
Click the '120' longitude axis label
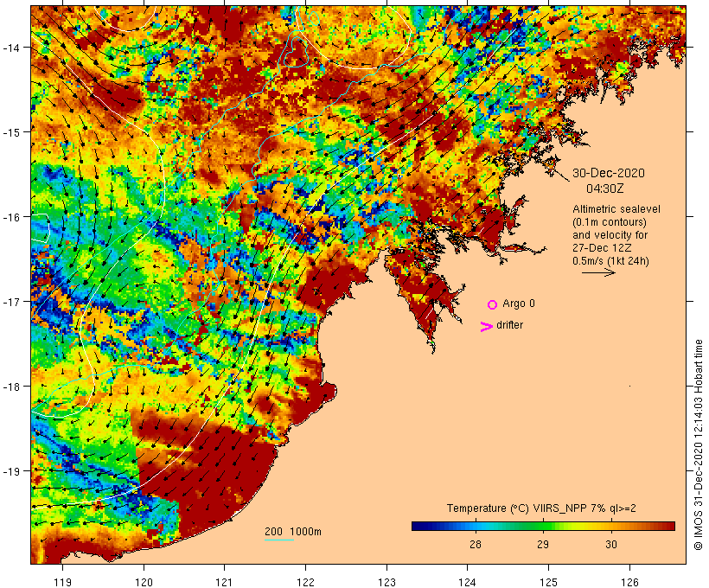click(x=144, y=582)
